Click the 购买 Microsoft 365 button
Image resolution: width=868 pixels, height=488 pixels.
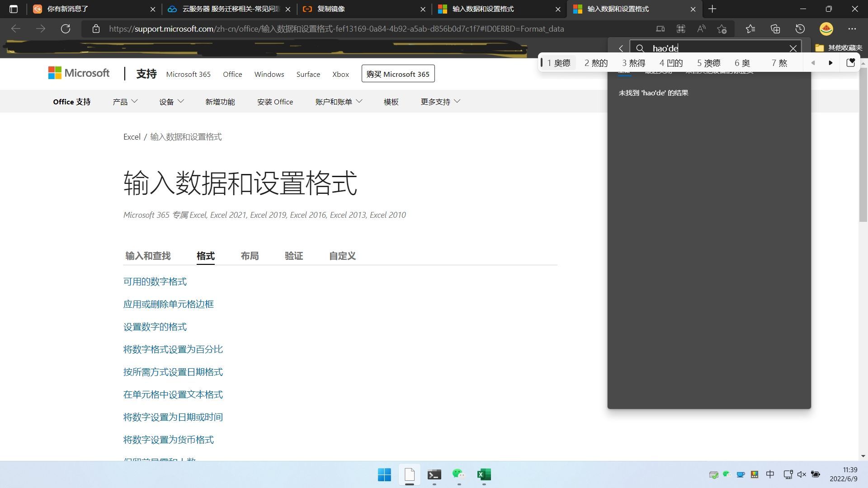(x=398, y=74)
